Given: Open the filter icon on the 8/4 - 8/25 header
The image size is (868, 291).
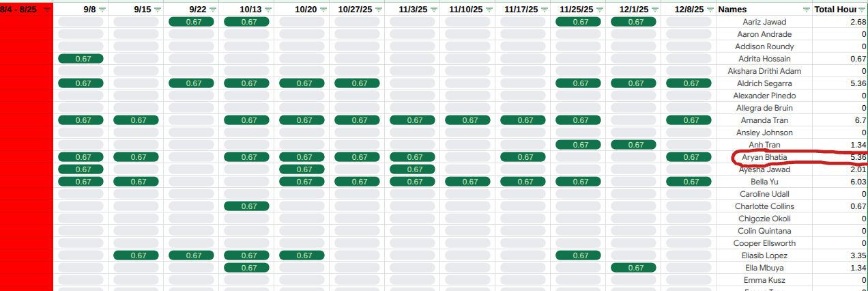Looking at the screenshot, I should (x=46, y=10).
